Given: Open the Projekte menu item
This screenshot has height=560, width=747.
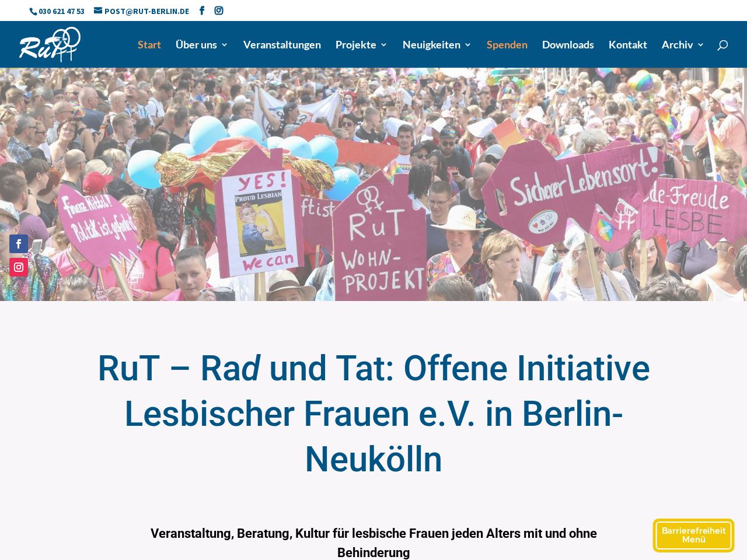Looking at the screenshot, I should click(356, 44).
